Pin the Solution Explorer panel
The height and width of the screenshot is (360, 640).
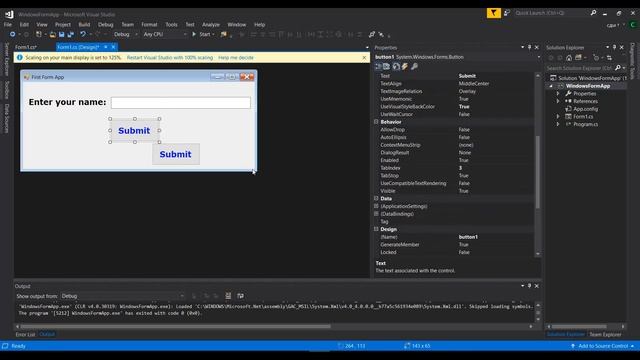pyautogui.click(x=614, y=48)
